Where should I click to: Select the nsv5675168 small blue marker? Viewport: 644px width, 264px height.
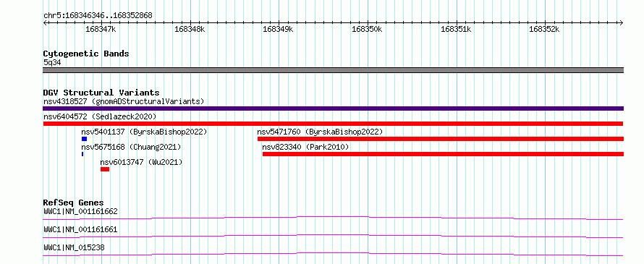pyautogui.click(x=82, y=154)
